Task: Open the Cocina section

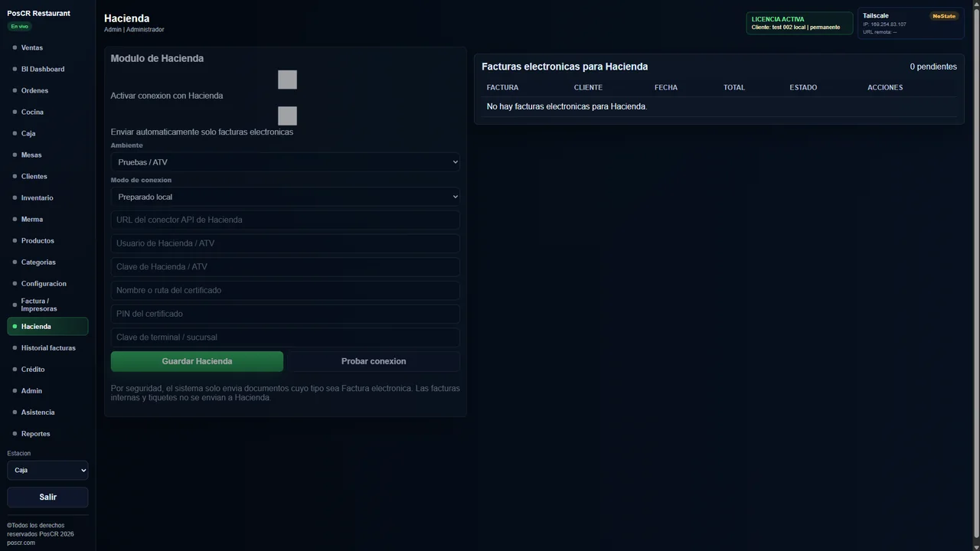Action: [x=47, y=112]
